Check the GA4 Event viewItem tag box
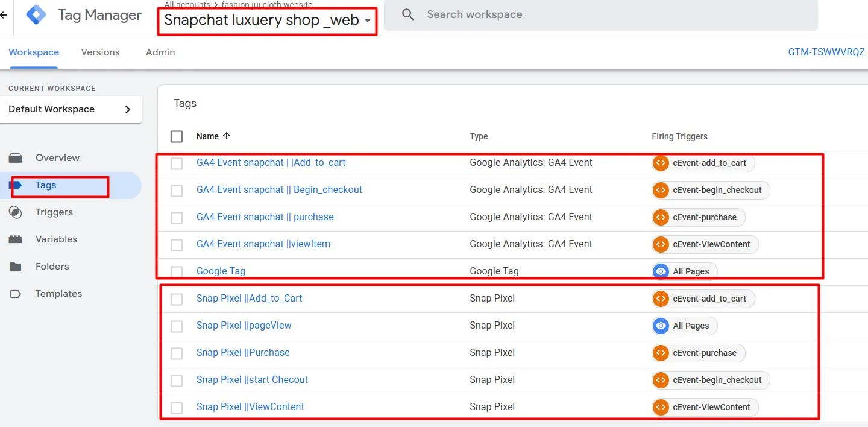868x427 pixels. 177,245
